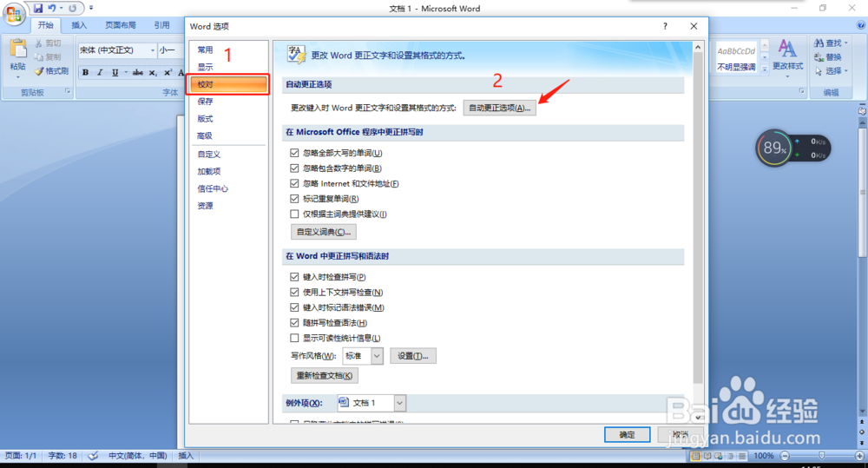Switch to the 插入 ribbon tab

tap(79, 25)
